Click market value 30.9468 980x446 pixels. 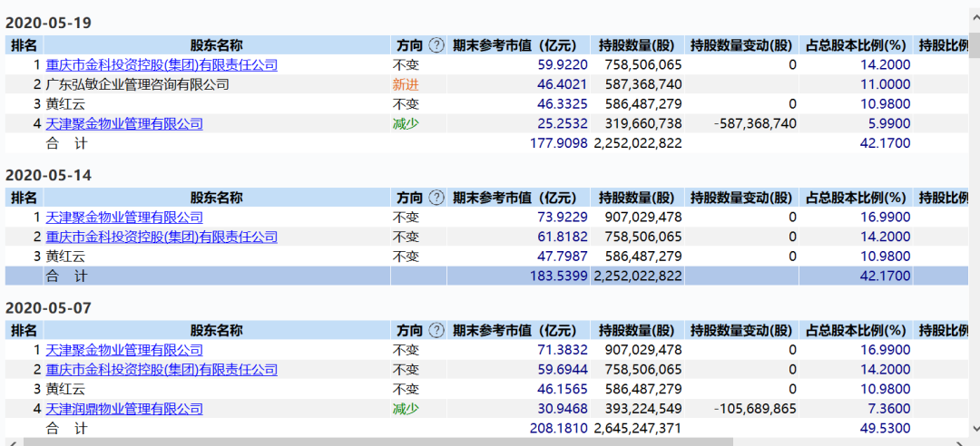point(563,409)
